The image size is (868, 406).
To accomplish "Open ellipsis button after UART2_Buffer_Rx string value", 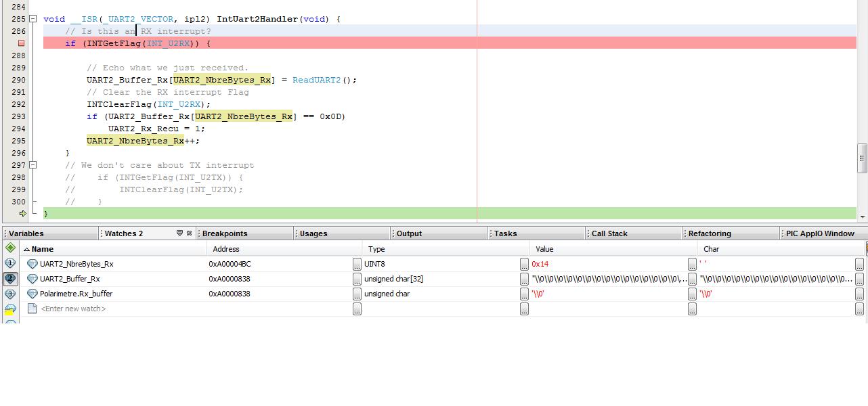I will click(x=692, y=279).
